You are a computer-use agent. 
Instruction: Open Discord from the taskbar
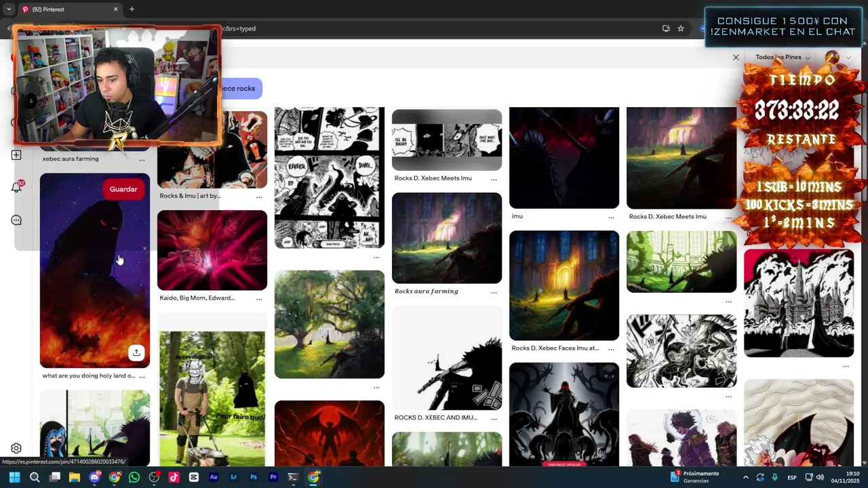94,477
